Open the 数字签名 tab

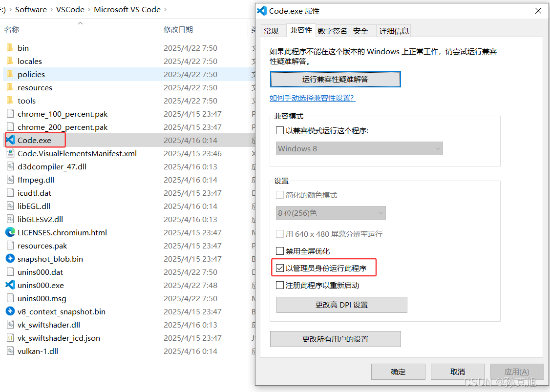[332, 31]
